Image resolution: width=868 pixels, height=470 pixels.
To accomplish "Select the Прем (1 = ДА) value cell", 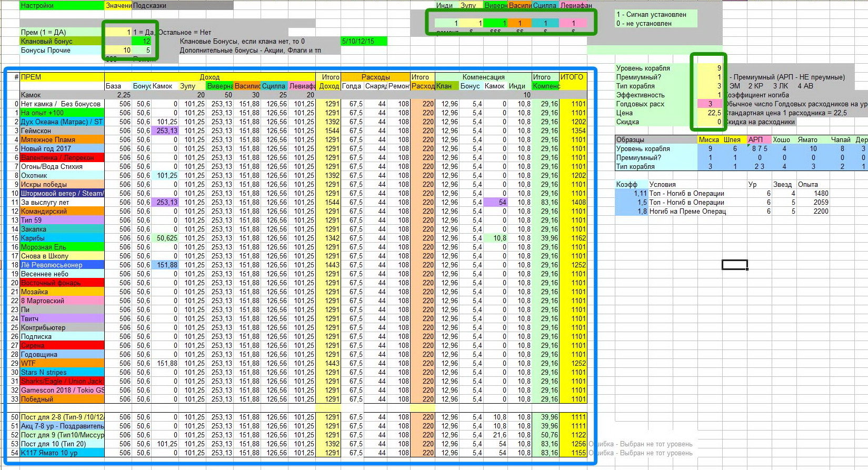I will [118, 32].
